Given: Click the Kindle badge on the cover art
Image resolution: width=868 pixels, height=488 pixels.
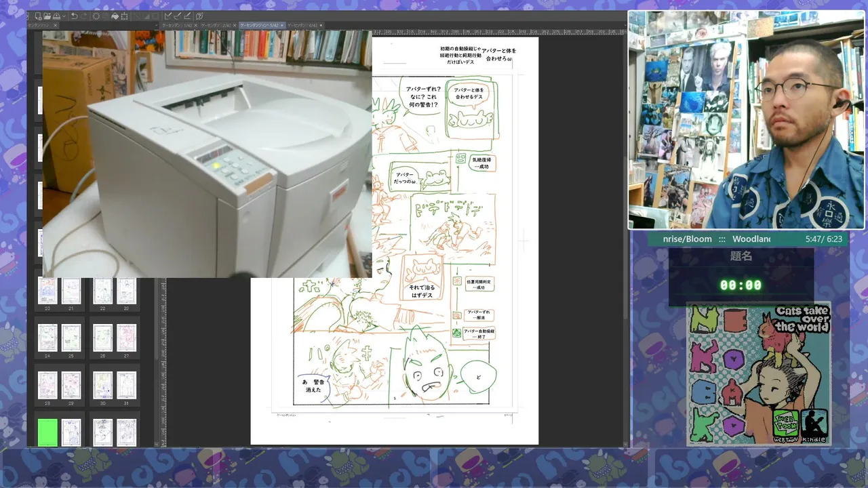Looking at the screenshot, I should pos(813,425).
